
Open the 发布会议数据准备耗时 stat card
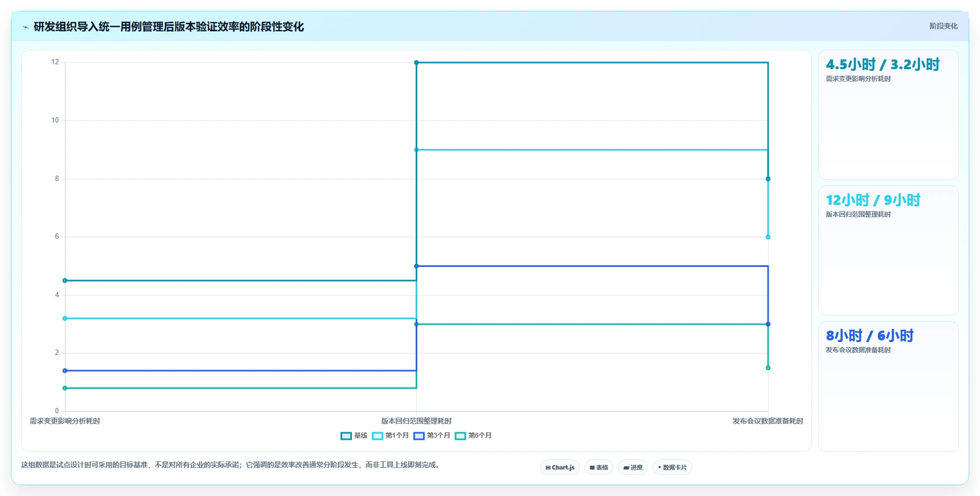(888, 386)
